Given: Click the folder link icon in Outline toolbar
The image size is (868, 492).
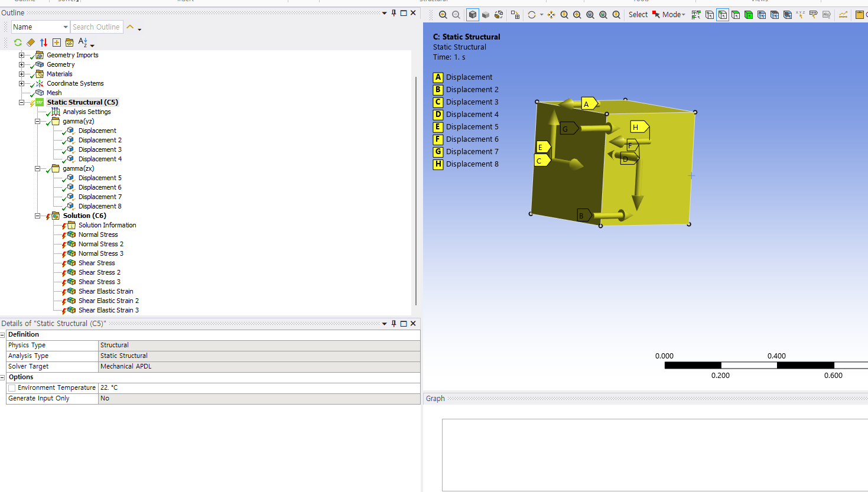Looking at the screenshot, I should coord(70,43).
